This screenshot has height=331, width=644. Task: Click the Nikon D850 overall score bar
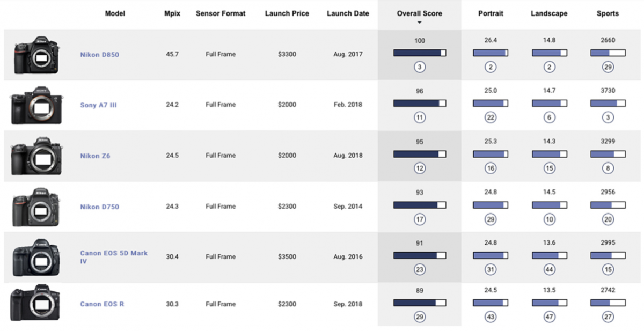point(420,53)
